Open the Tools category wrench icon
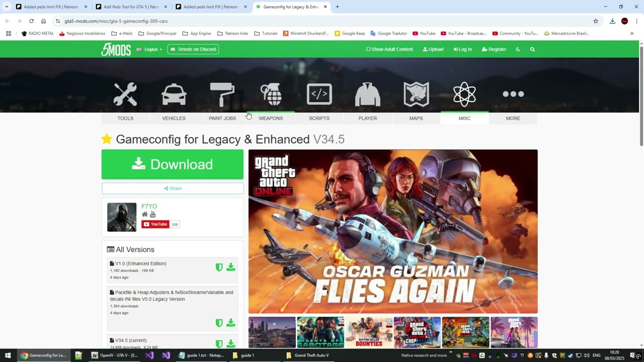The image size is (644, 362). (125, 94)
